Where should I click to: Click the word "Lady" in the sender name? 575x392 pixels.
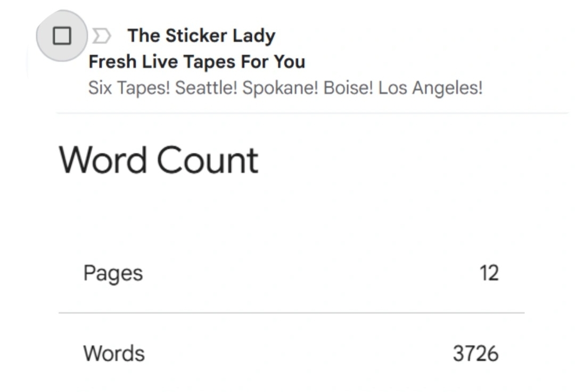coord(254,36)
